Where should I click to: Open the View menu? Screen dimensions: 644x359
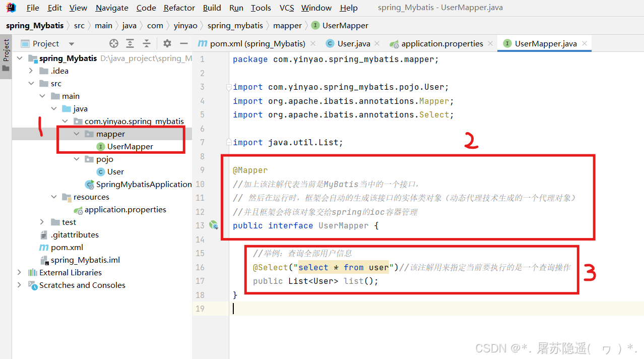pyautogui.click(x=78, y=8)
